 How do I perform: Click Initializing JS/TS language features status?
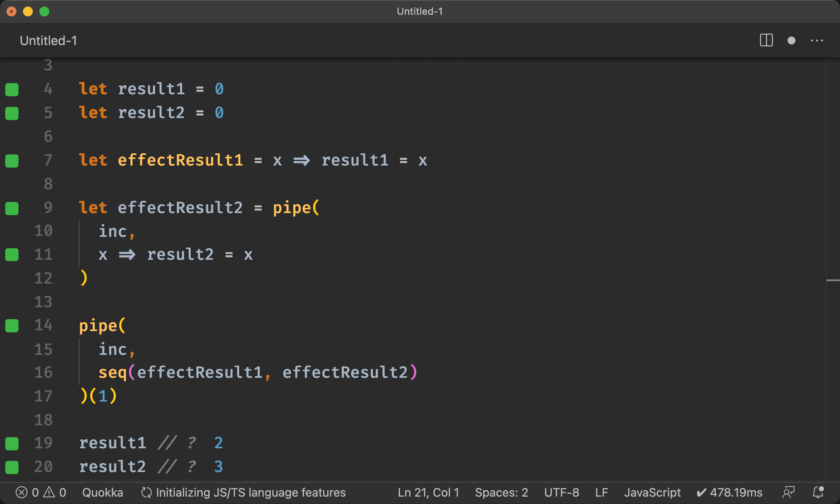(x=243, y=492)
